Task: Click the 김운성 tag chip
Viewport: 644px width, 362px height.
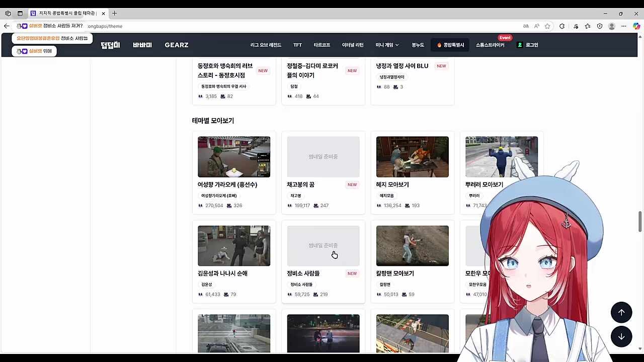Action: pos(207,285)
